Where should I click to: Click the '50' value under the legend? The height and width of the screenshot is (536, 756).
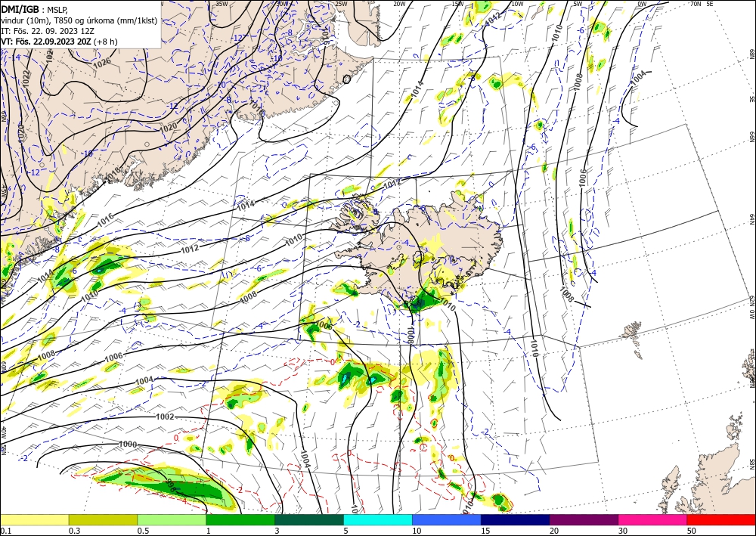[692, 531]
